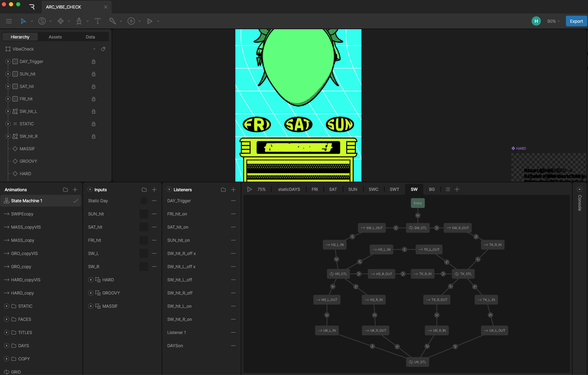Create new inputs folder icon
Viewport: 588px width, 375px height.
click(144, 189)
